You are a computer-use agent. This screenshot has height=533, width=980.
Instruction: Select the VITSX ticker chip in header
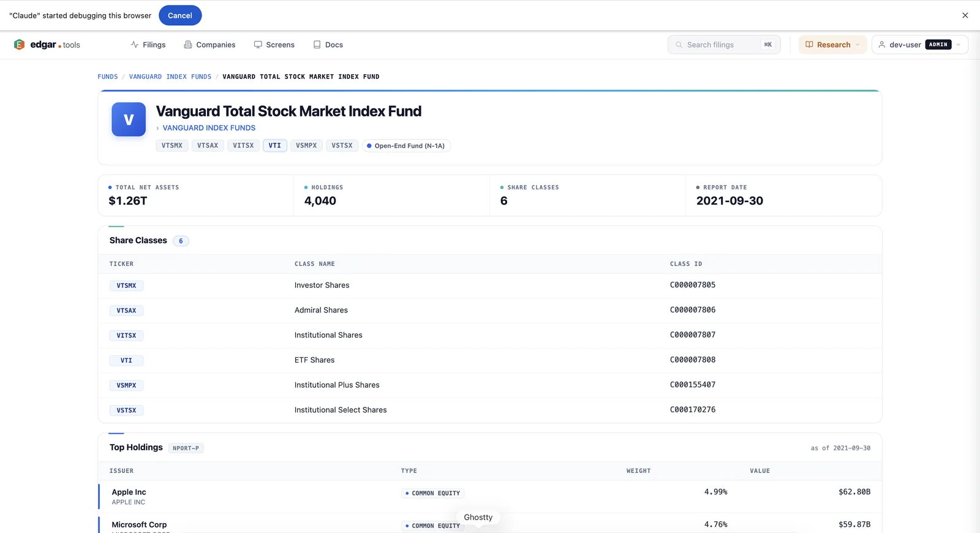(243, 146)
